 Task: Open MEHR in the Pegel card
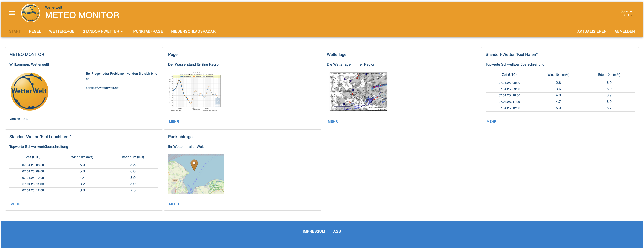(x=174, y=121)
